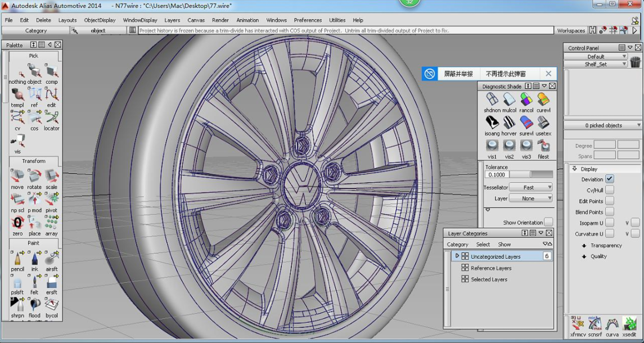Open the Tessellator Fast dropdown
The width and height of the screenshot is (644, 343).
pyautogui.click(x=531, y=187)
